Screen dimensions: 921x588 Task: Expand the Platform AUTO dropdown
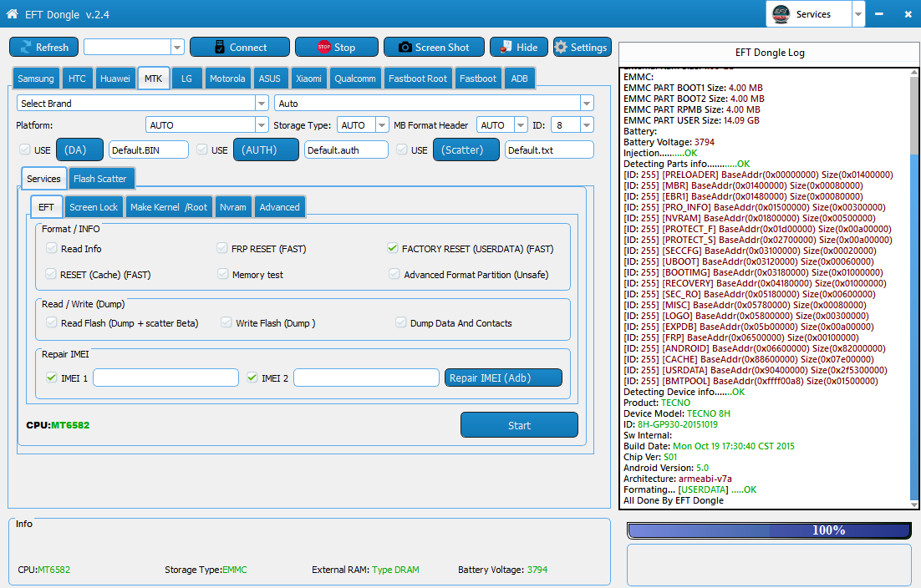(262, 125)
